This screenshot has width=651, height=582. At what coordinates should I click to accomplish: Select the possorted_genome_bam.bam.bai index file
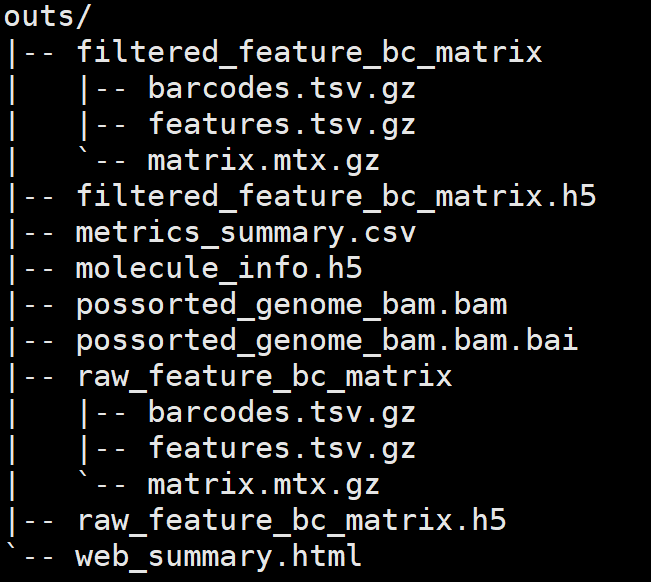pyautogui.click(x=327, y=340)
